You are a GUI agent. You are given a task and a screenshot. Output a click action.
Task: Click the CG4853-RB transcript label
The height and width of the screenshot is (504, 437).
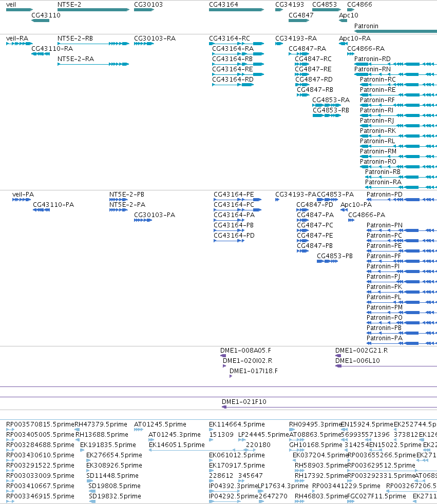click(x=331, y=110)
